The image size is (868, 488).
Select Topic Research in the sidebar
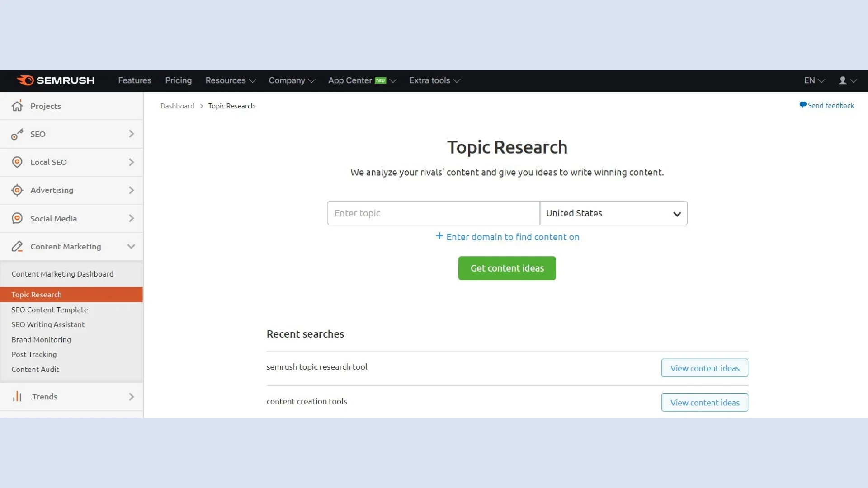tap(71, 295)
